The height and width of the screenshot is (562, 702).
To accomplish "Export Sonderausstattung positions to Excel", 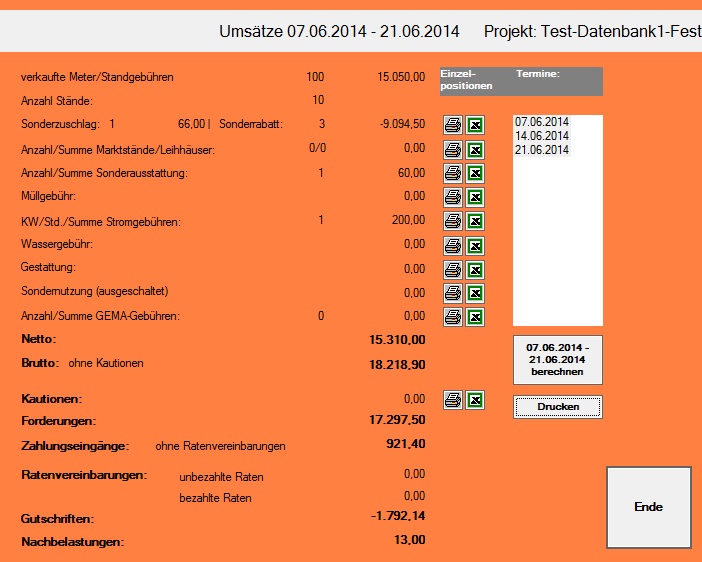I will tap(476, 173).
